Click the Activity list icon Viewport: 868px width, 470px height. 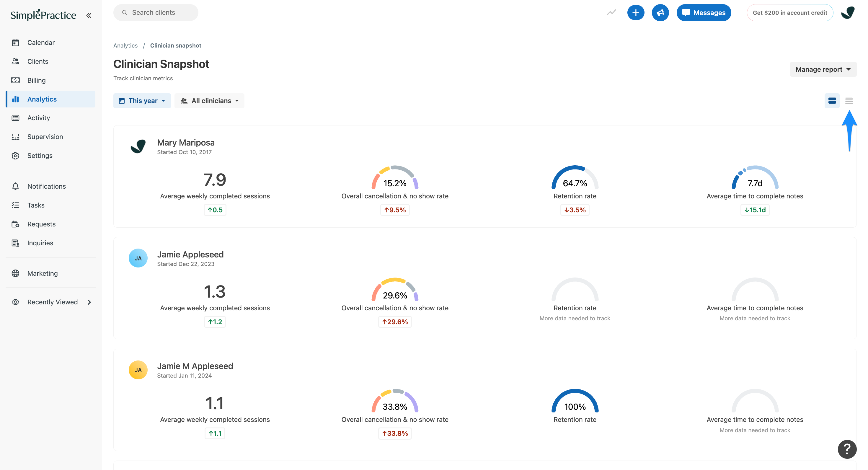coord(15,118)
